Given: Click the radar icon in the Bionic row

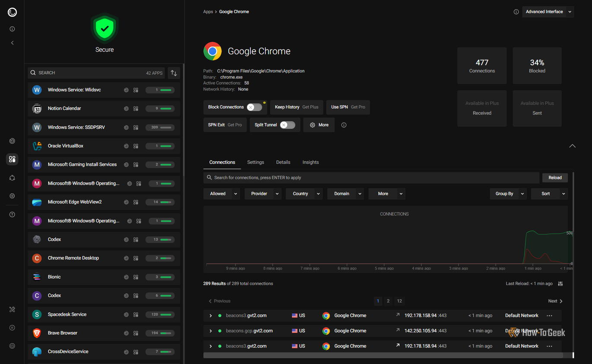Looking at the screenshot, I should click(126, 277).
